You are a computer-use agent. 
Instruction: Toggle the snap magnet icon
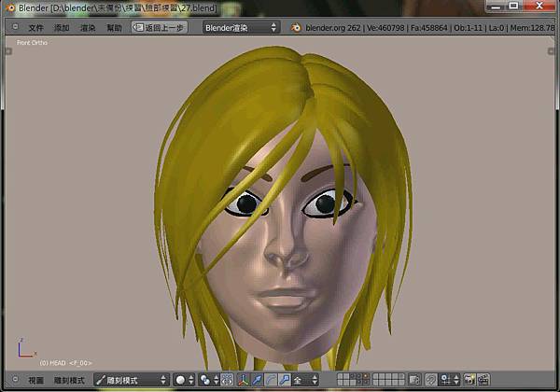tap(429, 380)
